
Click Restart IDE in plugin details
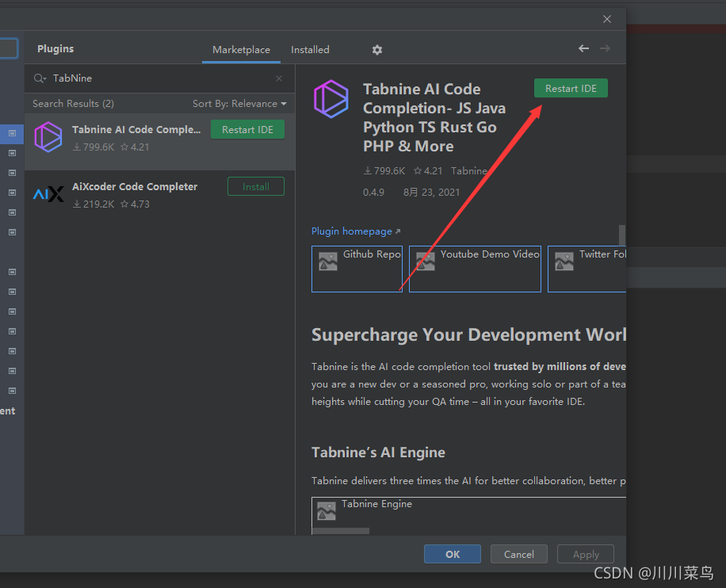[571, 89]
